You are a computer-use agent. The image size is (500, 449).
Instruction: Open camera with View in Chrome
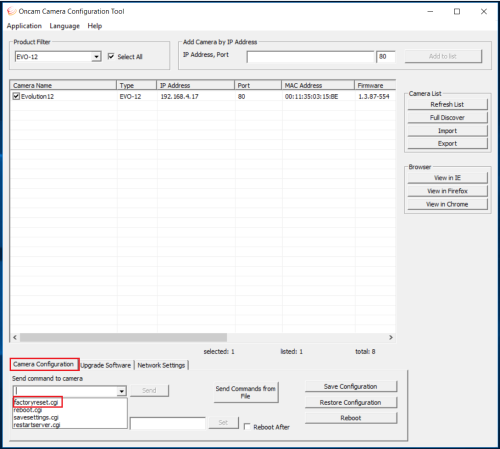click(x=447, y=204)
